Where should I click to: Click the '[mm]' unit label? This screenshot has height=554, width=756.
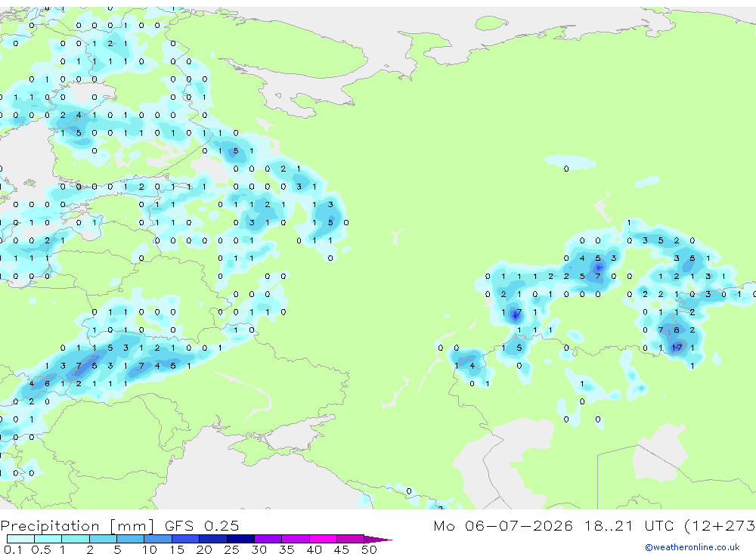pos(132,526)
